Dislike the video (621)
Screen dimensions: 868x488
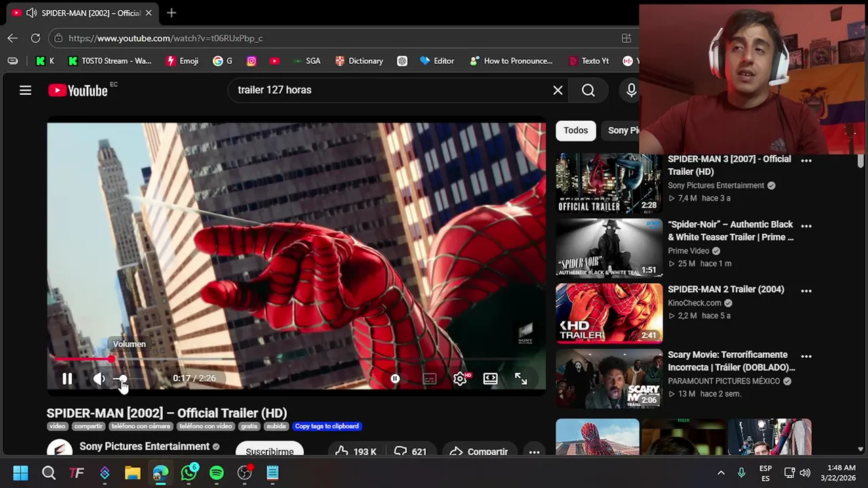click(411, 449)
